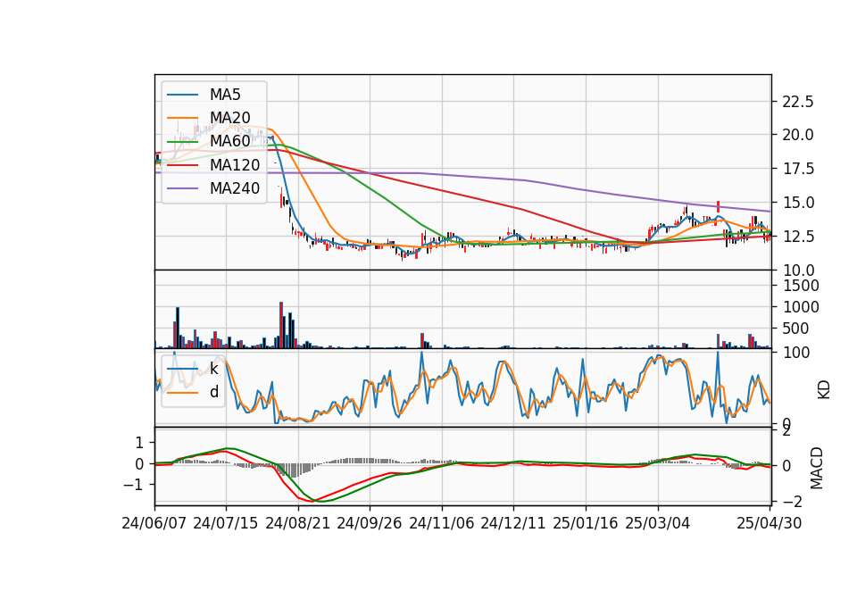Click the -1 tick on the MACD left axis
Screen dimensions: 857x616
pos(133,485)
